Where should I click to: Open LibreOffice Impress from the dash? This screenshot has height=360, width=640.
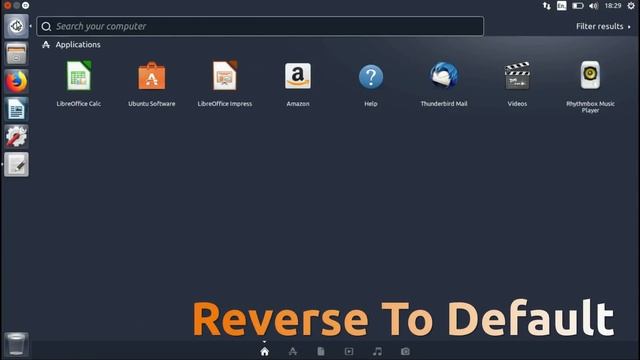click(225, 76)
